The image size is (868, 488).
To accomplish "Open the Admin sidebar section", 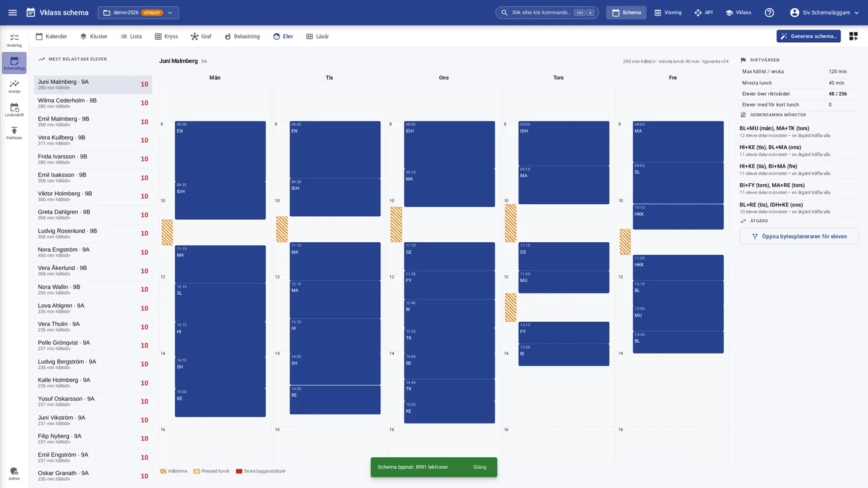I will pos(14,474).
